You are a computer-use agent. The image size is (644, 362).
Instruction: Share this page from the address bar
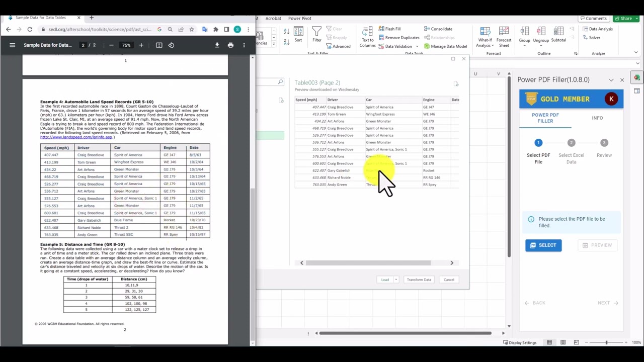(181, 30)
